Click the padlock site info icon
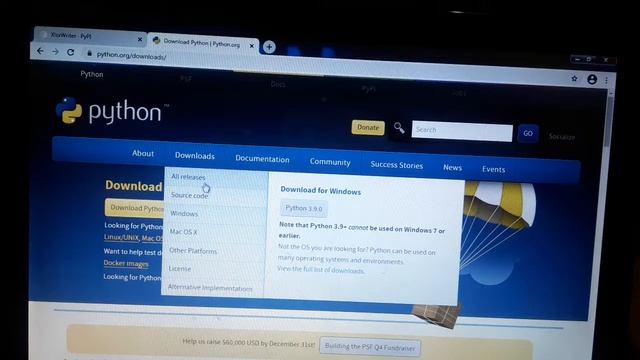Viewport: 640px width, 360px height. click(89, 53)
